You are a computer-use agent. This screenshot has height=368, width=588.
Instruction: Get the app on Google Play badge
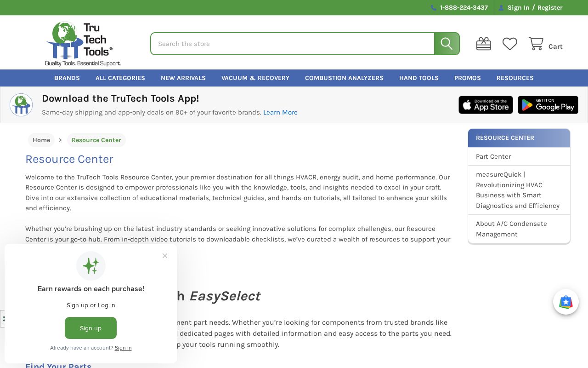pos(548,105)
